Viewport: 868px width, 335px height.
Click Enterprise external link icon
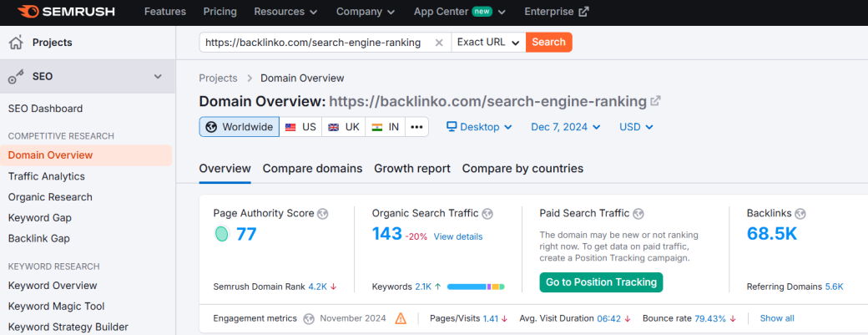tap(583, 12)
